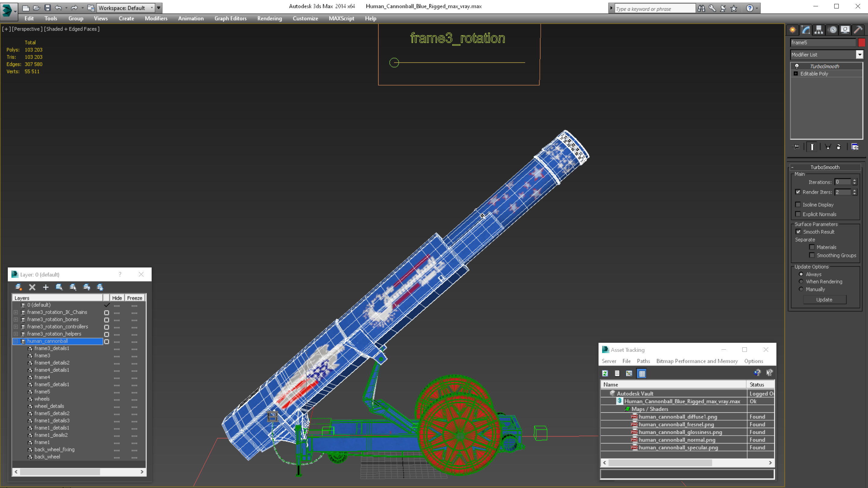
Task: Enable the Isoline Display checkbox
Action: pyautogui.click(x=798, y=205)
